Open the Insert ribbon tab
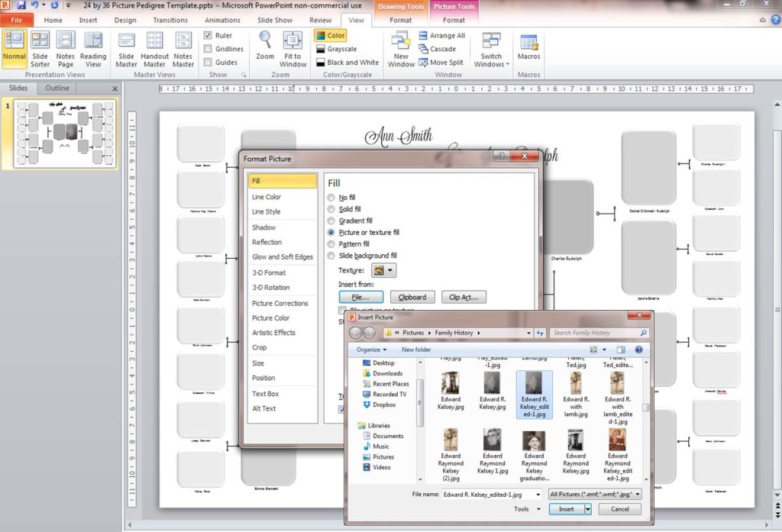Screen dimensions: 782x532 (88, 20)
